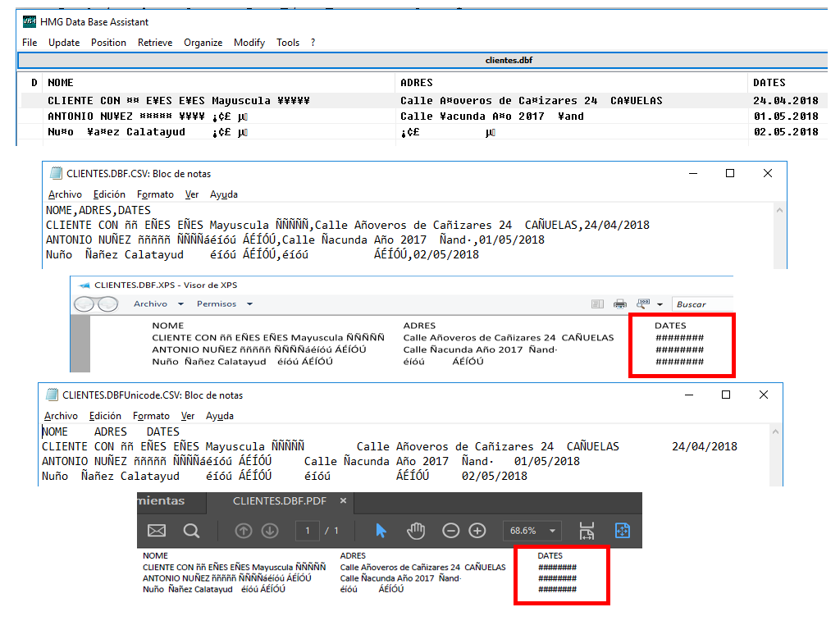This screenshot has height=630, width=840.
Task: Click the fit-to-page icon in PDF toolbar
Action: pyautogui.click(x=622, y=531)
